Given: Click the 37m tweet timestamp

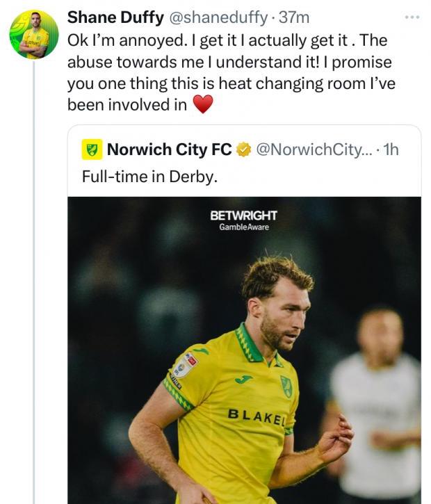Looking at the screenshot, I should pos(297,17).
